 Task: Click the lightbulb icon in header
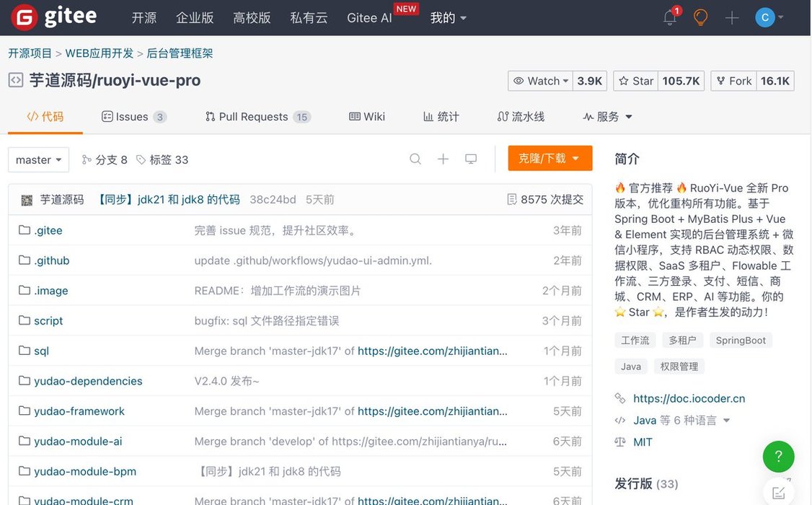coord(700,18)
